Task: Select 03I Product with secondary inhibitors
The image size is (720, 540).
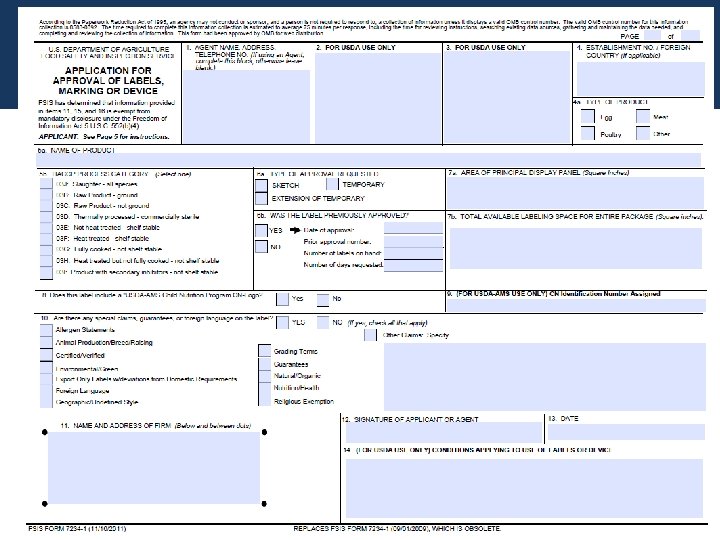Action: coord(46,272)
